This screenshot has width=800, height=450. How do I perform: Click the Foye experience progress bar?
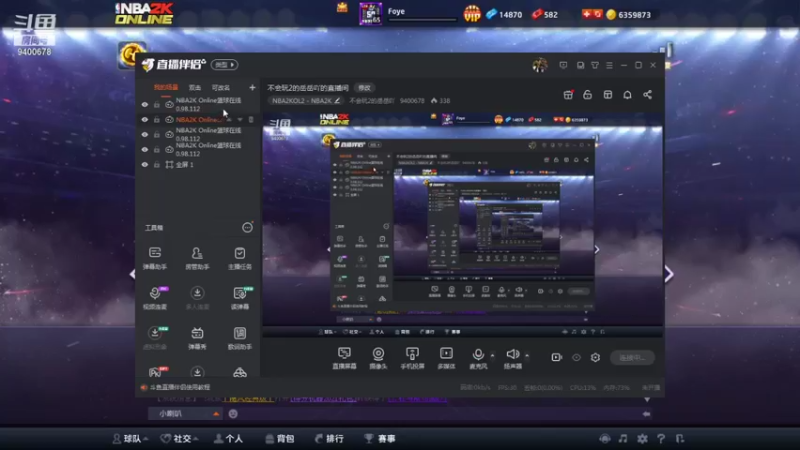pyautogui.click(x=422, y=20)
